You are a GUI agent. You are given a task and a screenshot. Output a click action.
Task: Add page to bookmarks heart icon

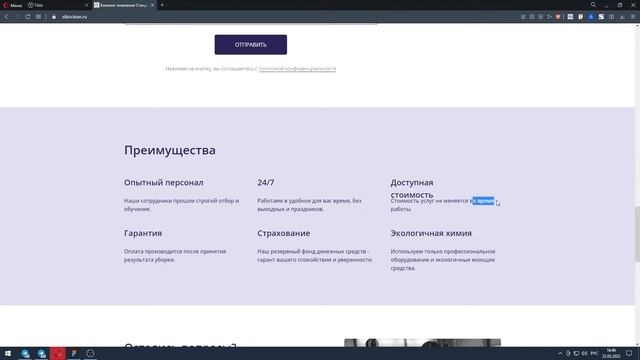[x=558, y=17]
